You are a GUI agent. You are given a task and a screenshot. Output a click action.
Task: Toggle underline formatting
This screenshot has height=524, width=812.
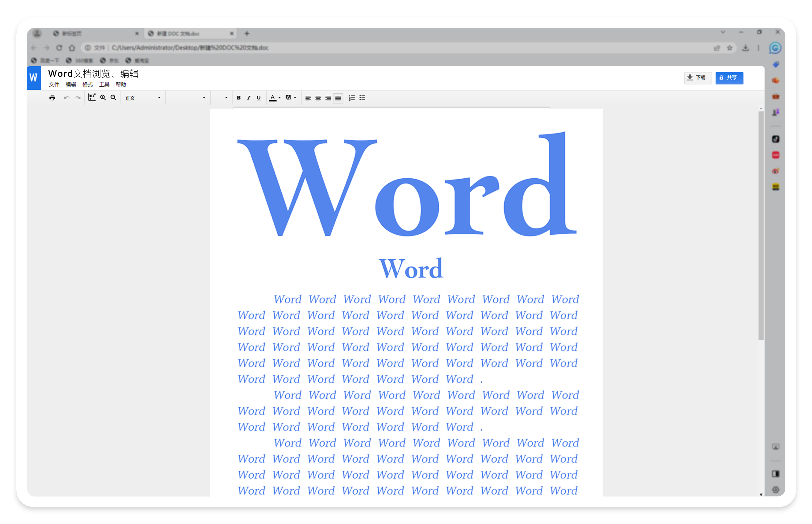pyautogui.click(x=259, y=98)
